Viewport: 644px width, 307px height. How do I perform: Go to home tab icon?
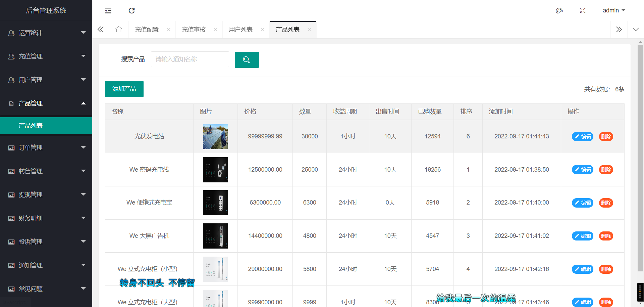[118, 30]
